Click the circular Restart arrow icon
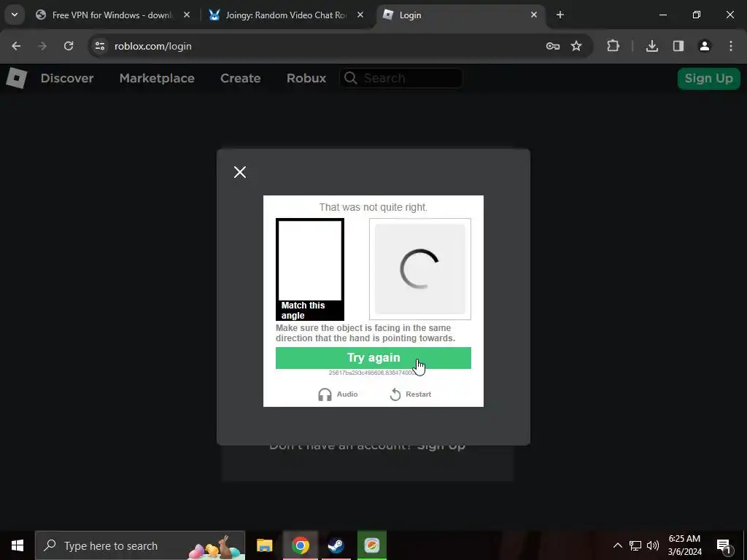Viewport: 747px width, 560px height. (395, 394)
